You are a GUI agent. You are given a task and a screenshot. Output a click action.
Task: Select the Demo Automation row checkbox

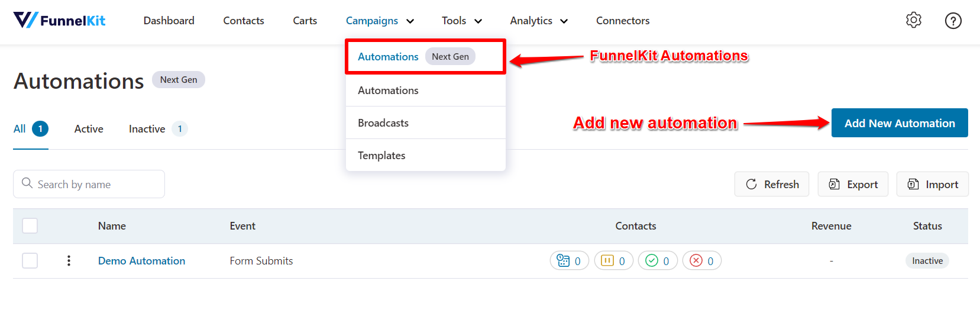(x=30, y=260)
